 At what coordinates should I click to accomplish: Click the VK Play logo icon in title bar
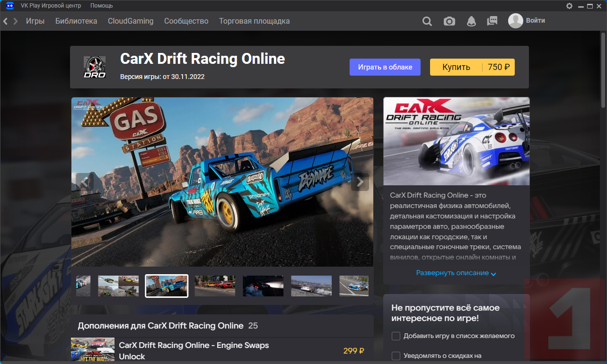pos(10,6)
